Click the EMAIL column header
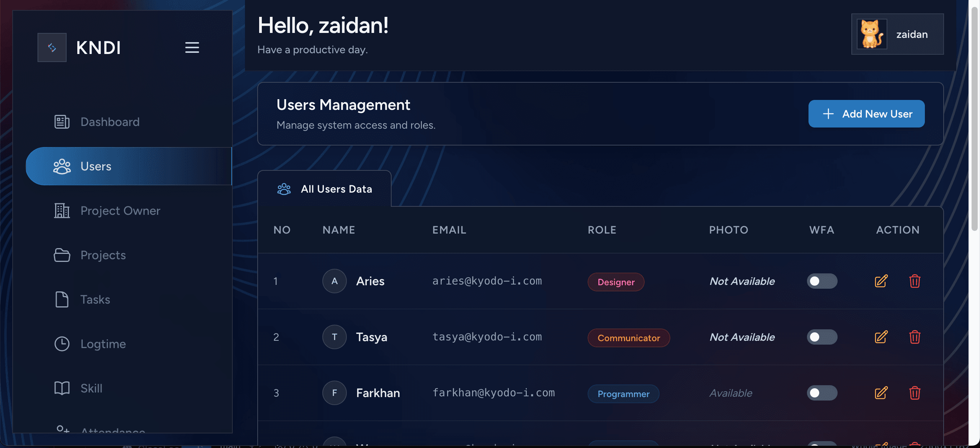Image resolution: width=980 pixels, height=448 pixels. 449,230
